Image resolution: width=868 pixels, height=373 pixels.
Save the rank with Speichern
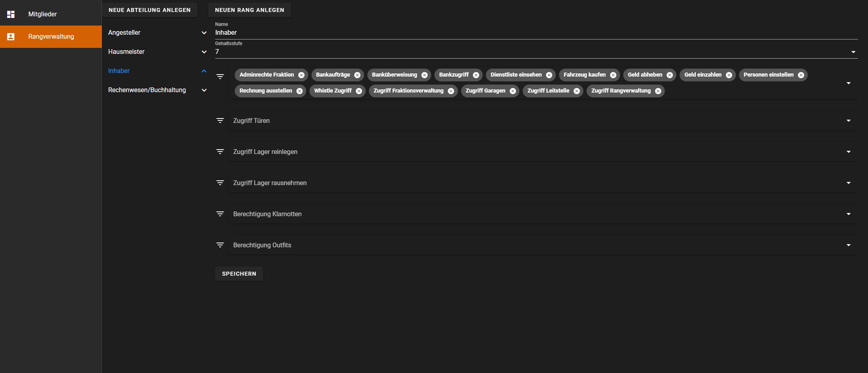tap(239, 274)
